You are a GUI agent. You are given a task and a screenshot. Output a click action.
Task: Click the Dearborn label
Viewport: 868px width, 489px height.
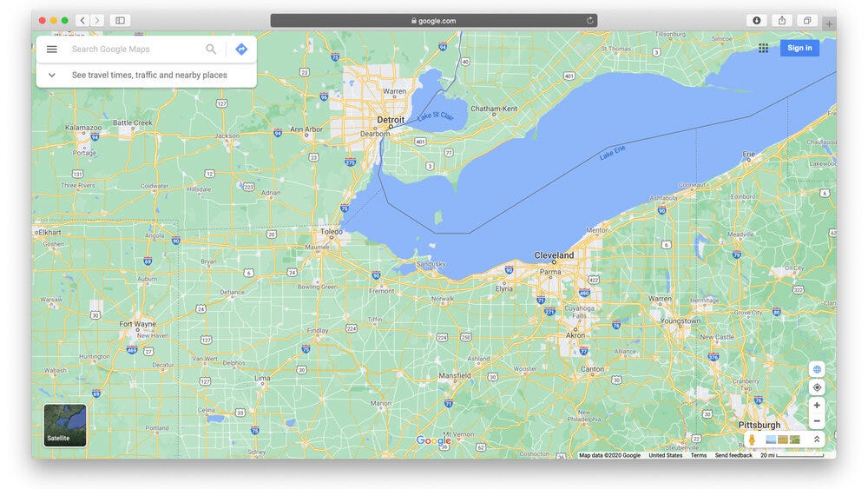[375, 134]
